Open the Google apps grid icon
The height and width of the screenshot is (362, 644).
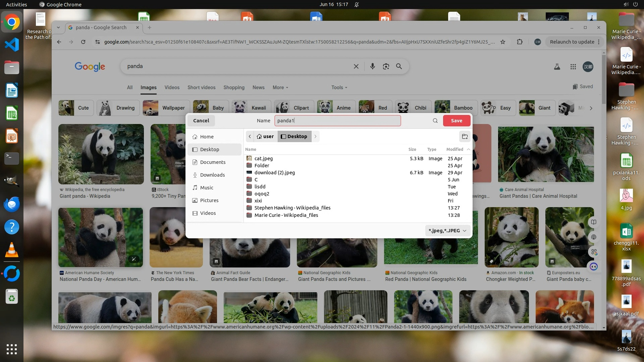pos(573,67)
